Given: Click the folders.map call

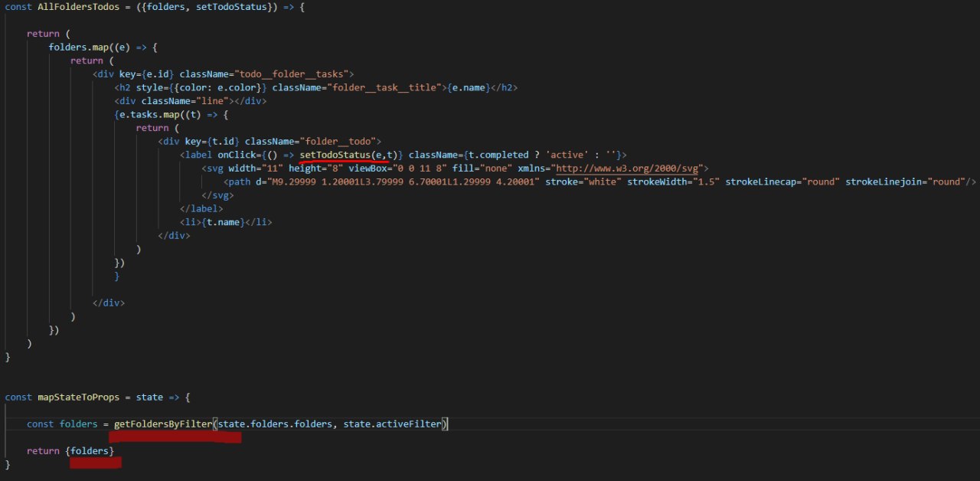Looking at the screenshot, I should coord(78,47).
